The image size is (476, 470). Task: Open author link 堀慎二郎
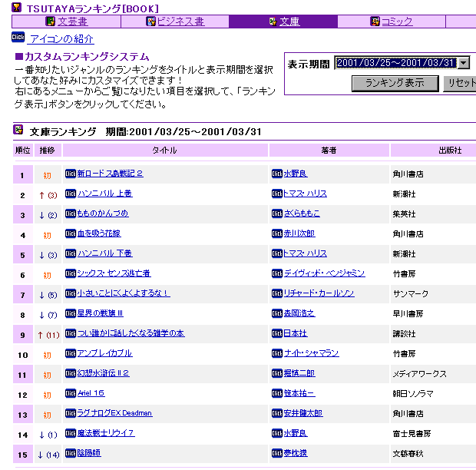(x=299, y=373)
